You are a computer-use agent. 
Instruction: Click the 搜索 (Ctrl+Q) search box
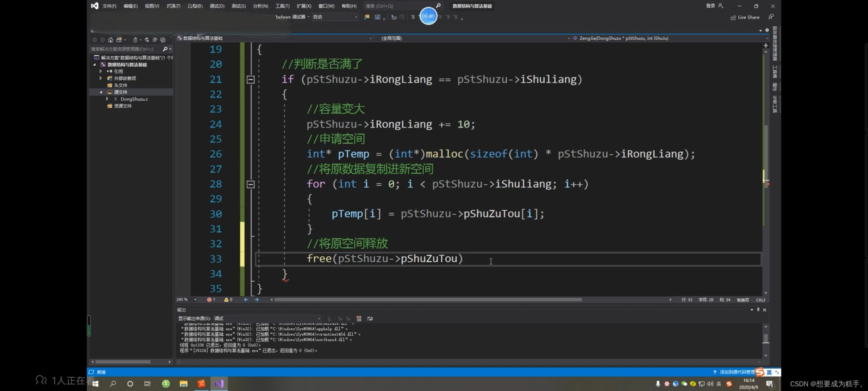pyautogui.click(x=403, y=6)
